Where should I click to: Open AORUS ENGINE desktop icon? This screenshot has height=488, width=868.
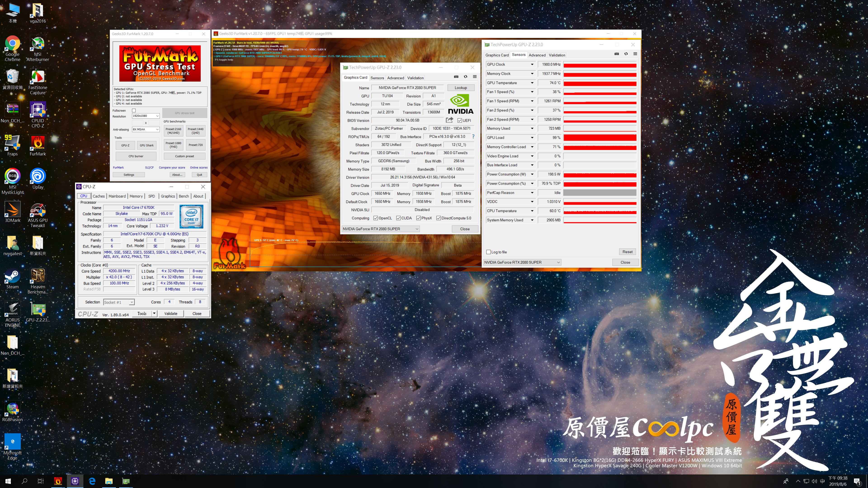coord(12,314)
